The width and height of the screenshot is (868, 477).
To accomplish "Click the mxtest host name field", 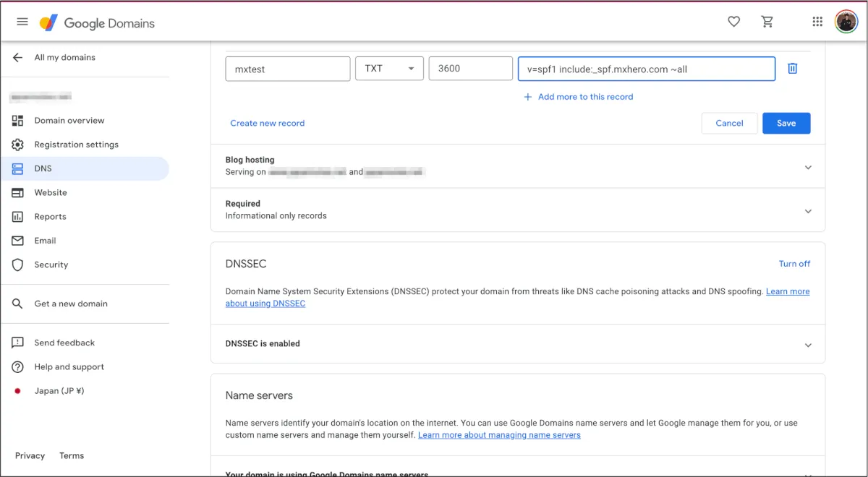I will [288, 69].
